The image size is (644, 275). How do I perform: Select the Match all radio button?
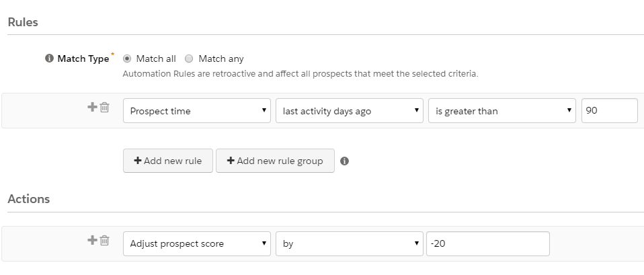pos(127,58)
